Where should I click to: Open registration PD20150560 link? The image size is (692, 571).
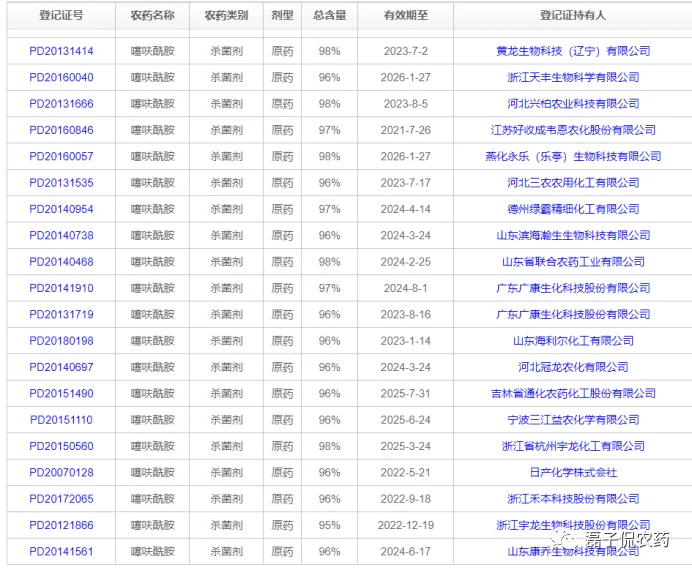pyautogui.click(x=61, y=446)
